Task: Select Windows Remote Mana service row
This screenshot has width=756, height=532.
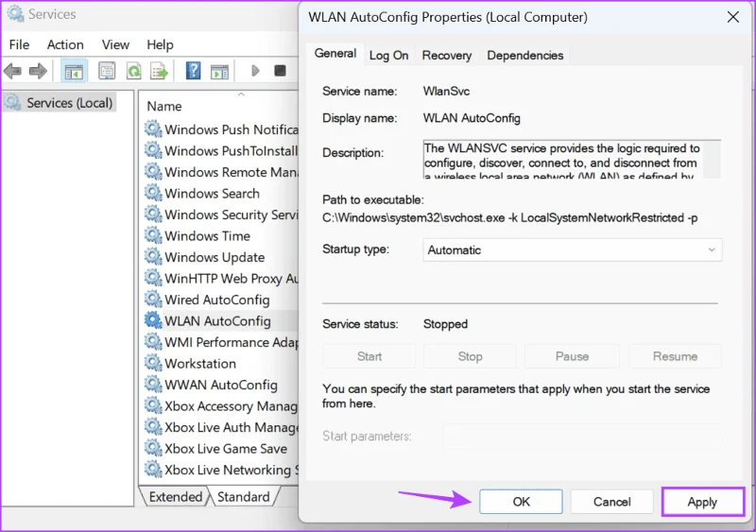Action: click(221, 172)
